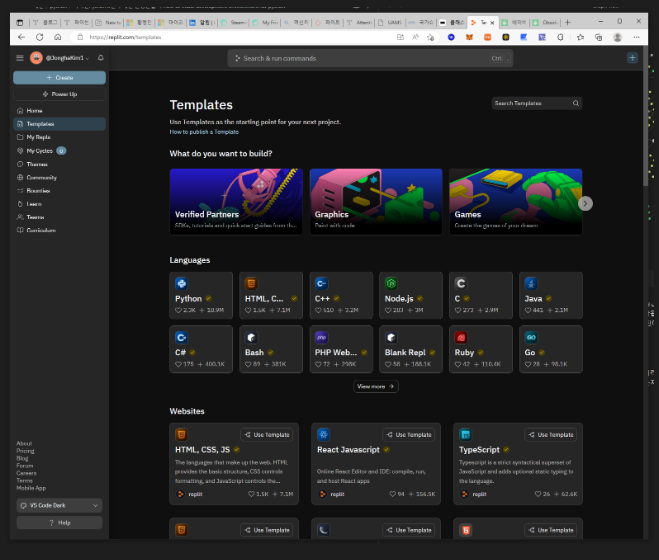Advance the carousel with right arrow

point(585,203)
